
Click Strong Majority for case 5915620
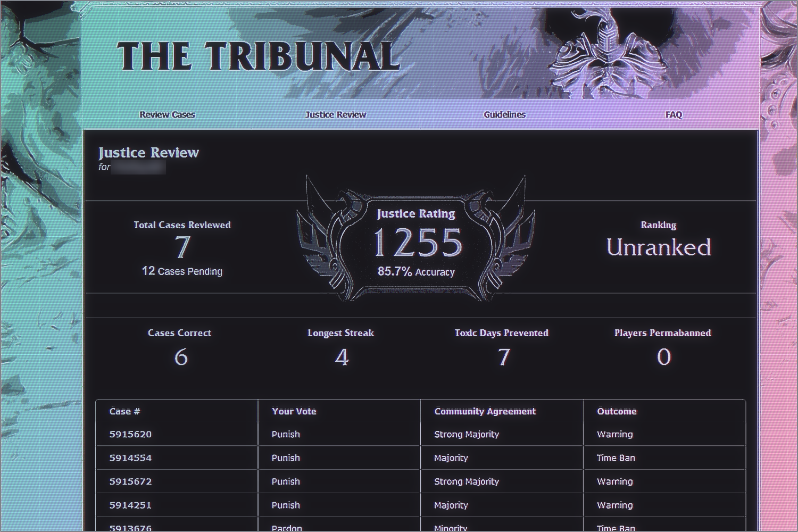(467, 434)
